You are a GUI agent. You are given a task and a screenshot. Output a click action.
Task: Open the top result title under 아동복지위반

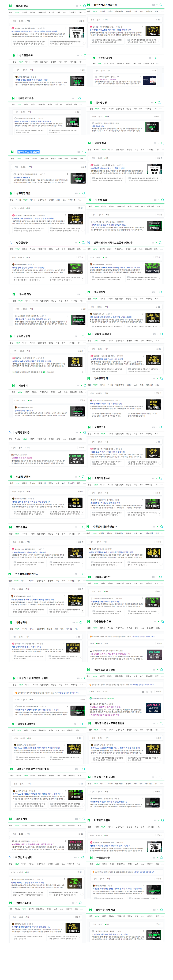(105, 601)
